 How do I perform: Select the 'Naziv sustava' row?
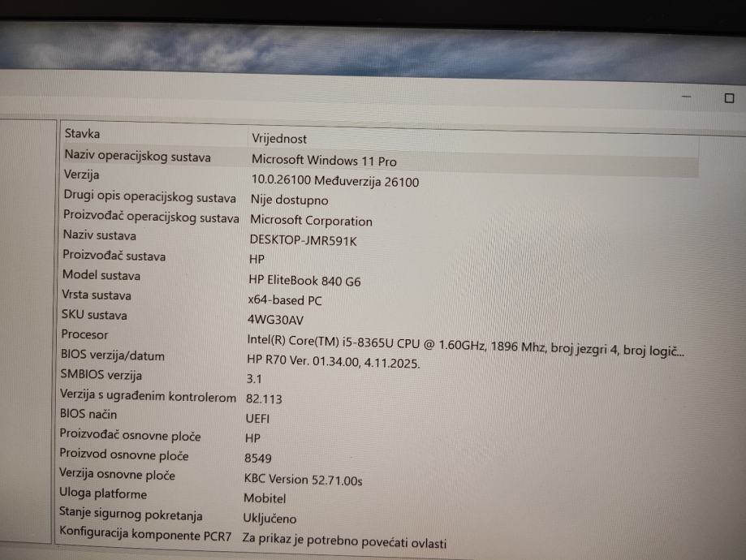tap(99, 235)
